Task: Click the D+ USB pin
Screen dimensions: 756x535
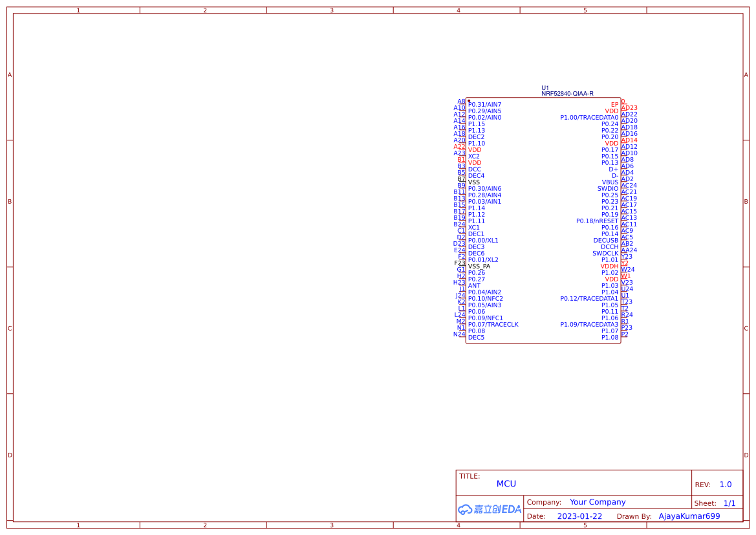Action: tap(614, 169)
